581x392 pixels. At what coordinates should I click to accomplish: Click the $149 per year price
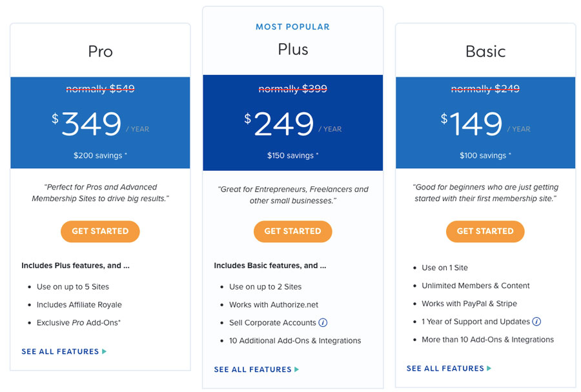click(x=476, y=124)
